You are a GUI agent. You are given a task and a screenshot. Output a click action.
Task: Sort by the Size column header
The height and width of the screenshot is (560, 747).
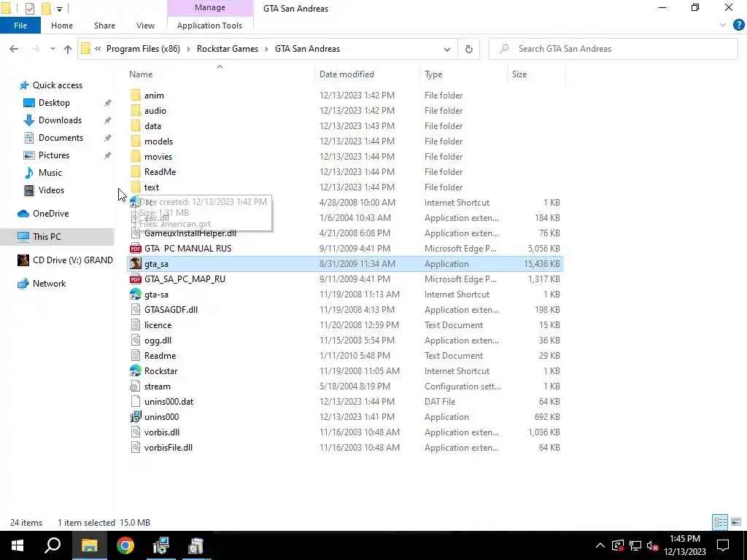point(536,74)
